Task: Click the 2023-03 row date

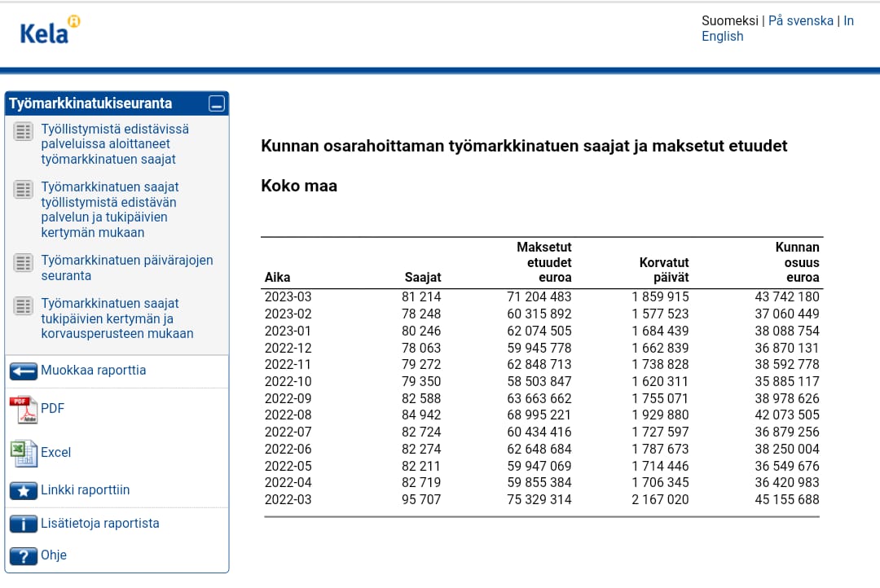Action: (x=288, y=296)
